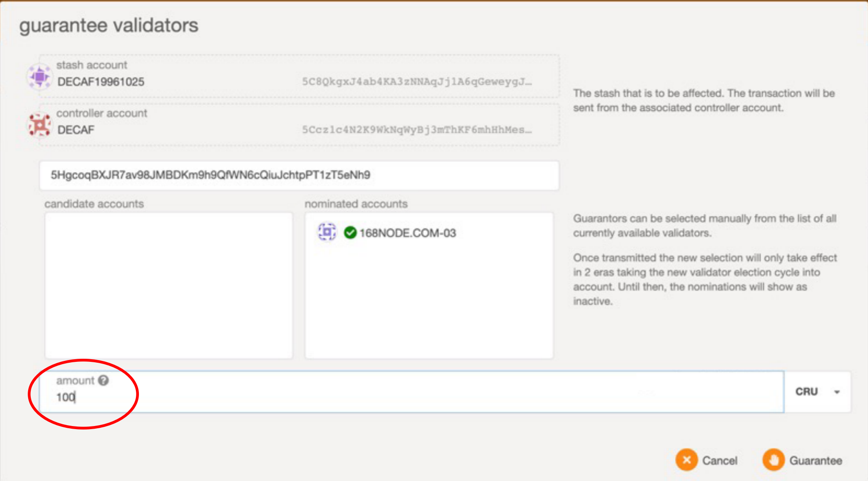The height and width of the screenshot is (481, 868).
Task: Click the validator address filter field
Action: coord(299,175)
